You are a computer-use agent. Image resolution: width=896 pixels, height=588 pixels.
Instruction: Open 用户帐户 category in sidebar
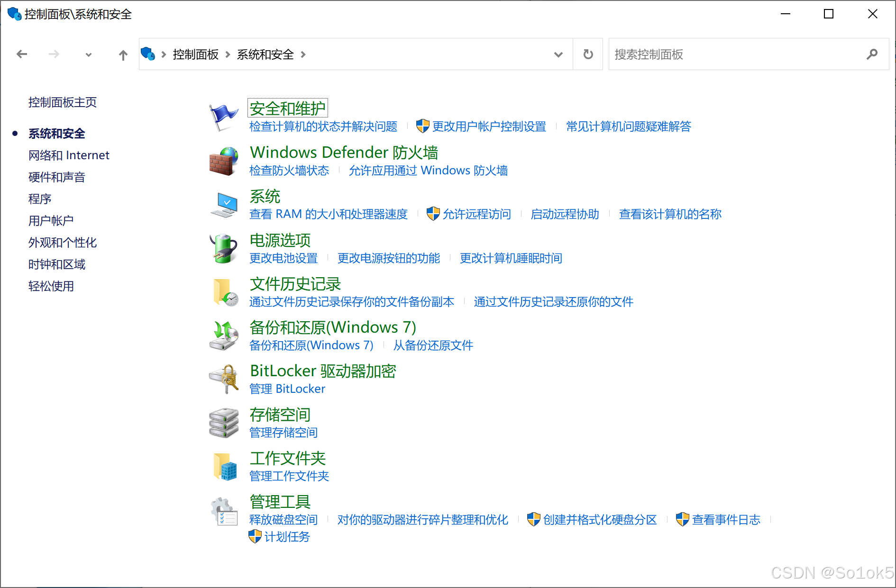tap(51, 221)
